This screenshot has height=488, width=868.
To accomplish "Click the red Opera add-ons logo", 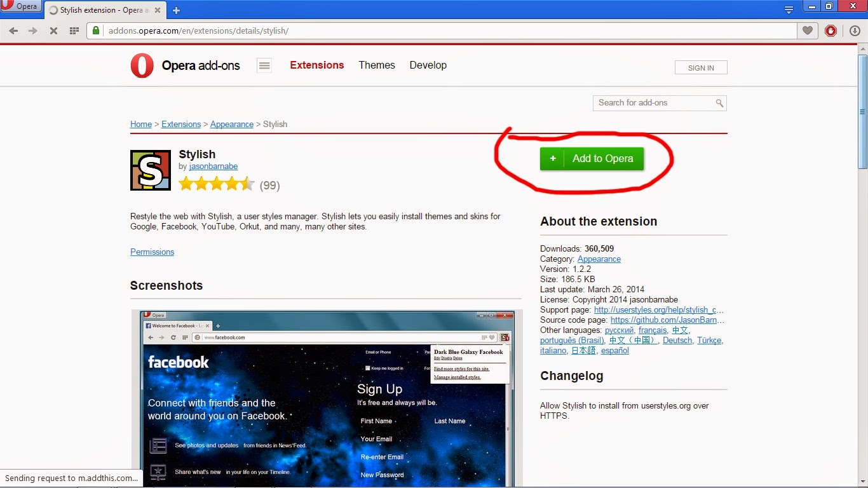I will coord(142,65).
